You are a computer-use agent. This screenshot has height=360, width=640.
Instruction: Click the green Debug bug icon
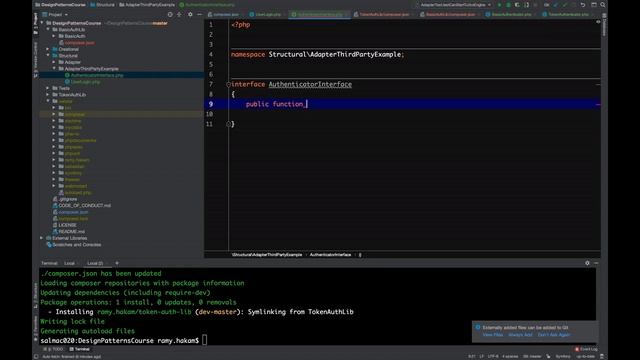(x=508, y=5)
